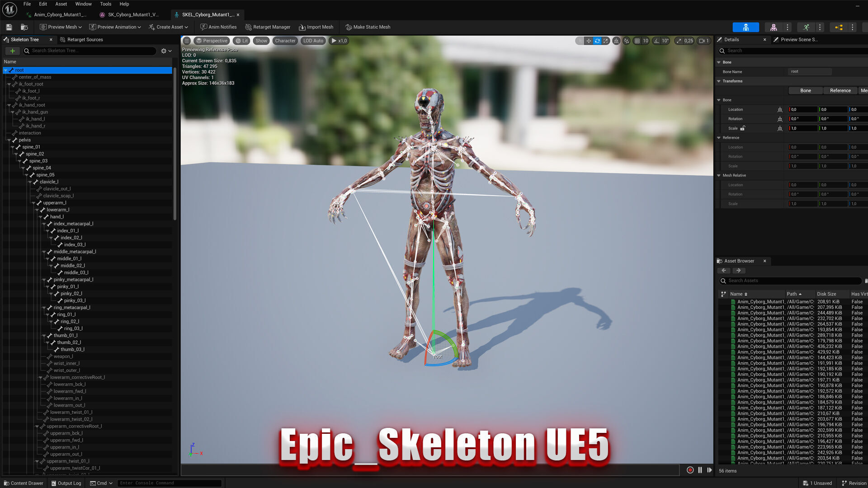Pause the preview playback
Image resolution: width=868 pixels, height=488 pixels.
700,470
